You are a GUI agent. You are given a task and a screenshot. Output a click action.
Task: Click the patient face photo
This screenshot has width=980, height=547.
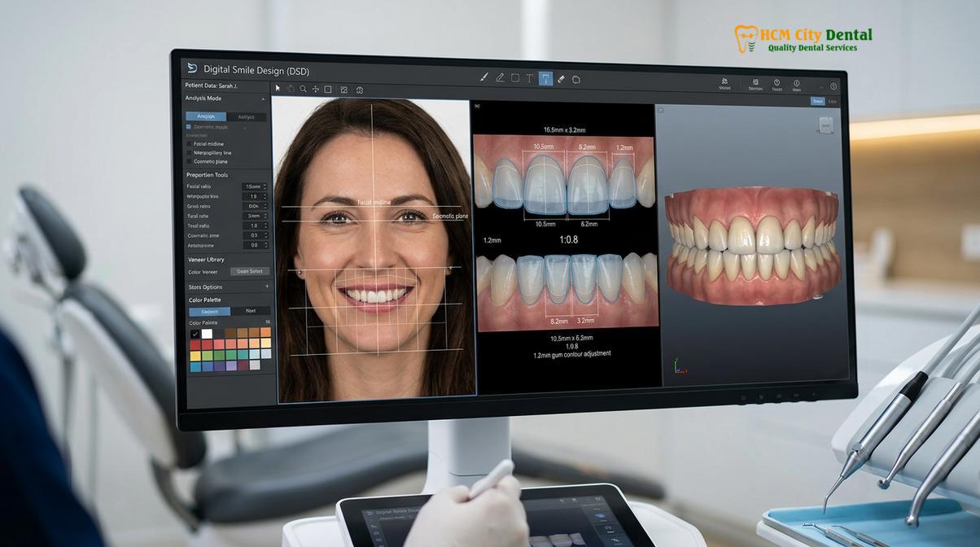[374, 249]
